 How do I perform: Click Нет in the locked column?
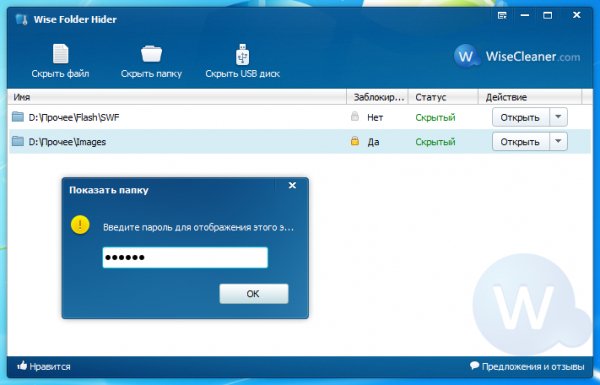[375, 117]
